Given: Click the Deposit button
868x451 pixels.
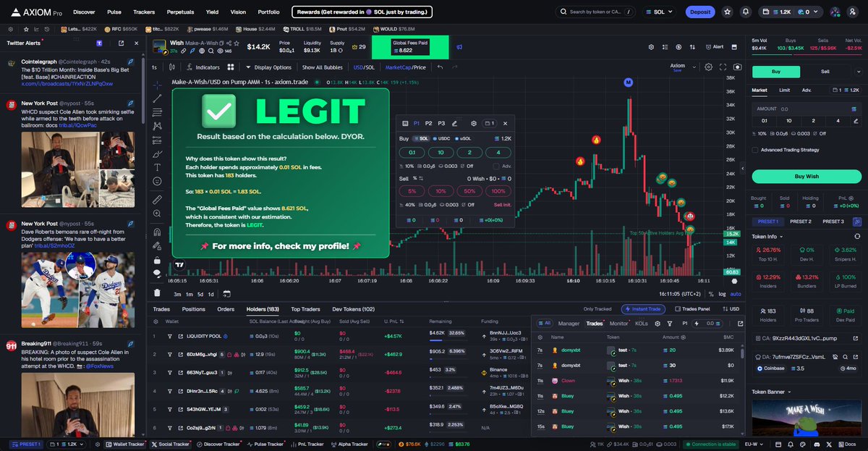Looking at the screenshot, I should click(700, 12).
